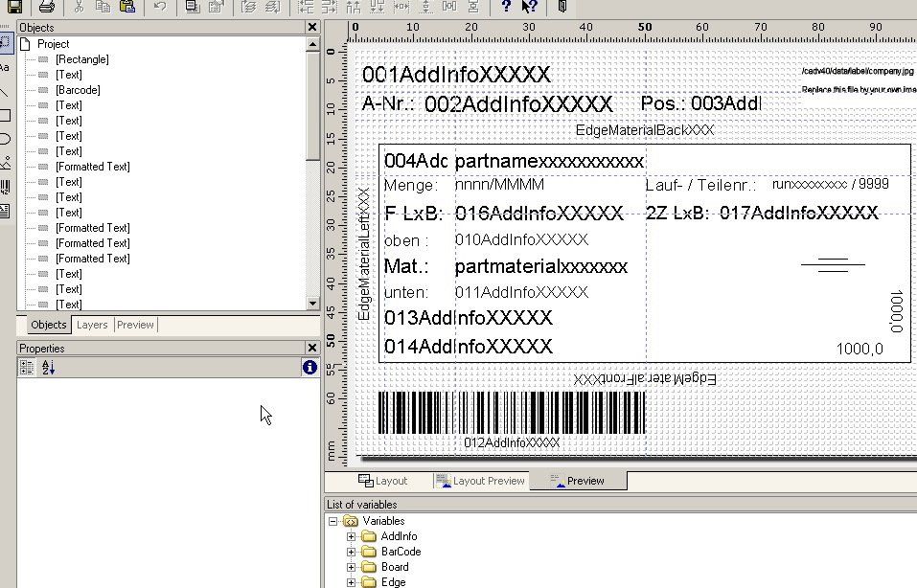The image size is (917, 588).
Task: Click the categorized view icon in Properties
Action: click(26, 367)
